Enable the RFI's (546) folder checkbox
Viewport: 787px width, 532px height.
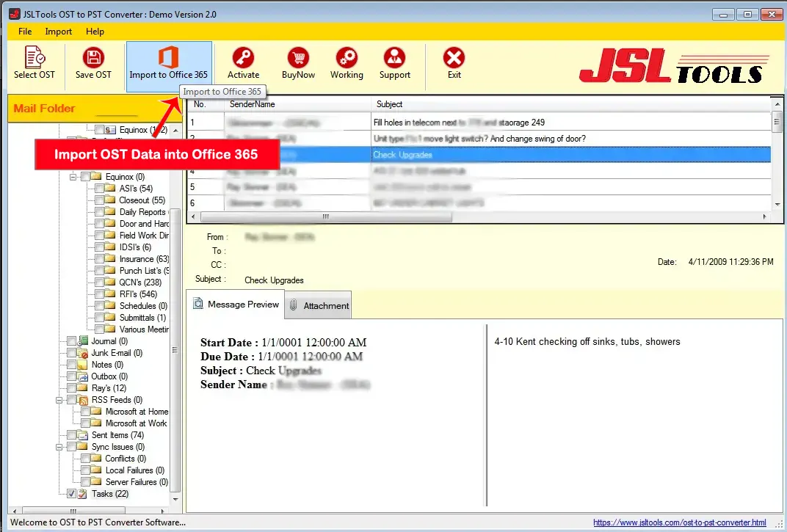[x=99, y=294]
